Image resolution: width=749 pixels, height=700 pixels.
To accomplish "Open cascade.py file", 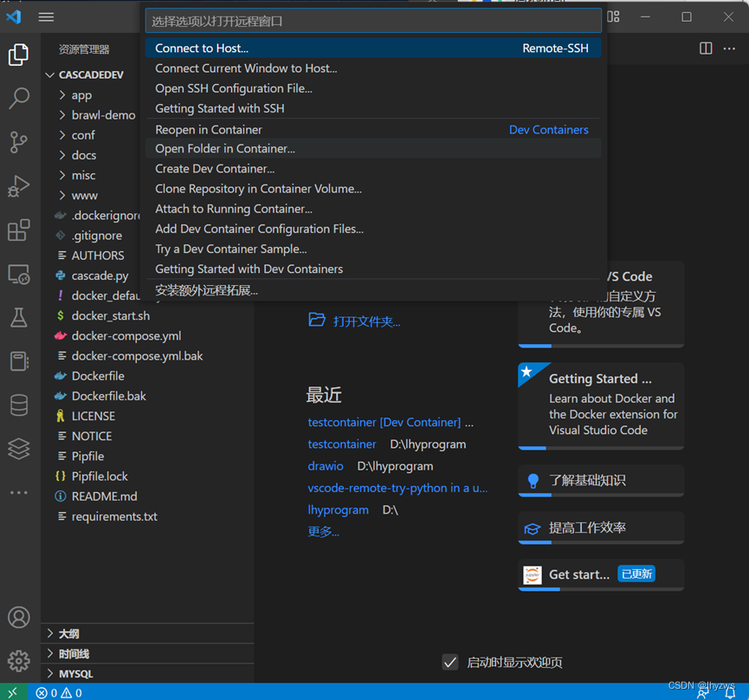I will [x=100, y=275].
